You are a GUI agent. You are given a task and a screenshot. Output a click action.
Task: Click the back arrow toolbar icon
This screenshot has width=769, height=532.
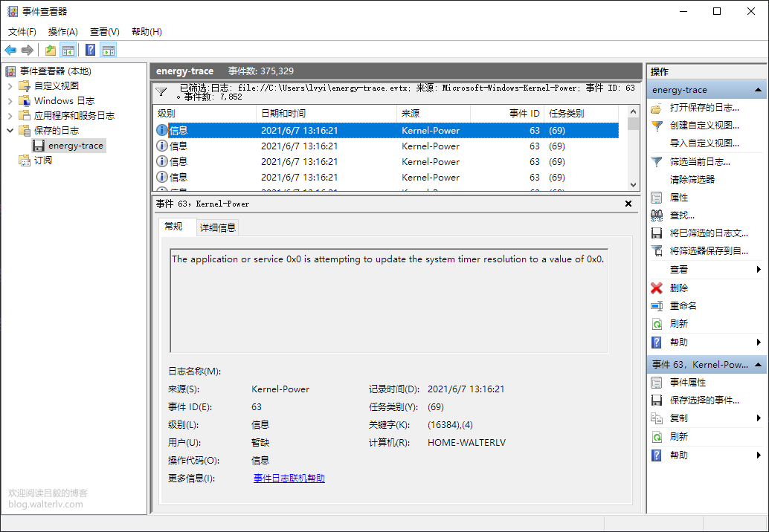coord(10,50)
